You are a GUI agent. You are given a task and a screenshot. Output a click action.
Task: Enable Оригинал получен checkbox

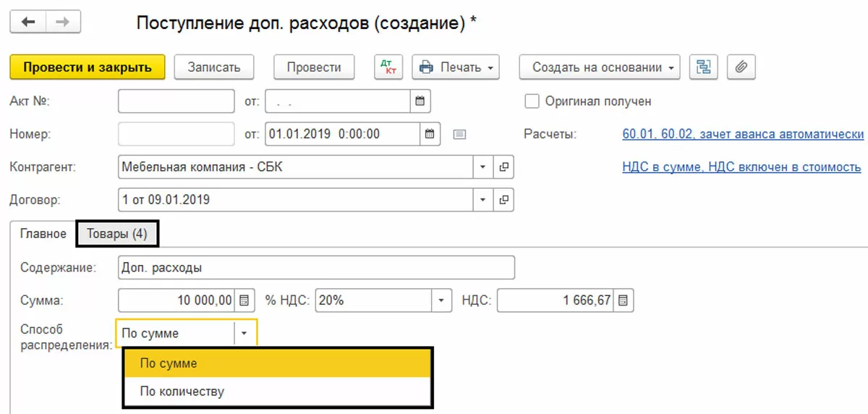pos(532,101)
